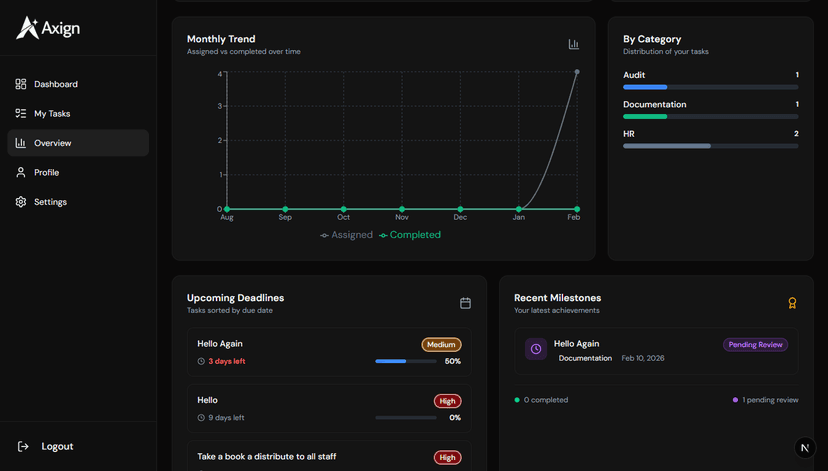Toggle the Assigned series in chart legend
828x471 pixels.
point(346,235)
